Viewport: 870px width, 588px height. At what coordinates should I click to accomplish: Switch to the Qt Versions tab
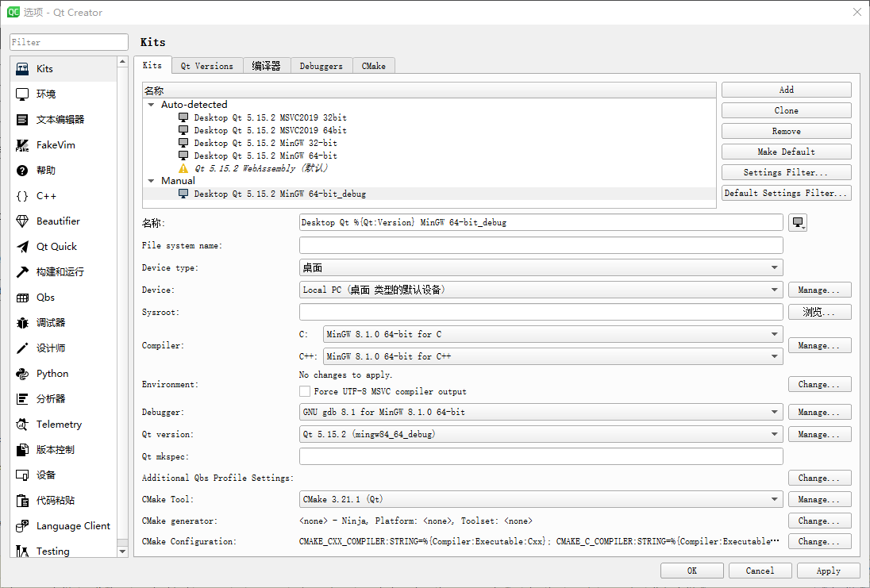(x=207, y=66)
